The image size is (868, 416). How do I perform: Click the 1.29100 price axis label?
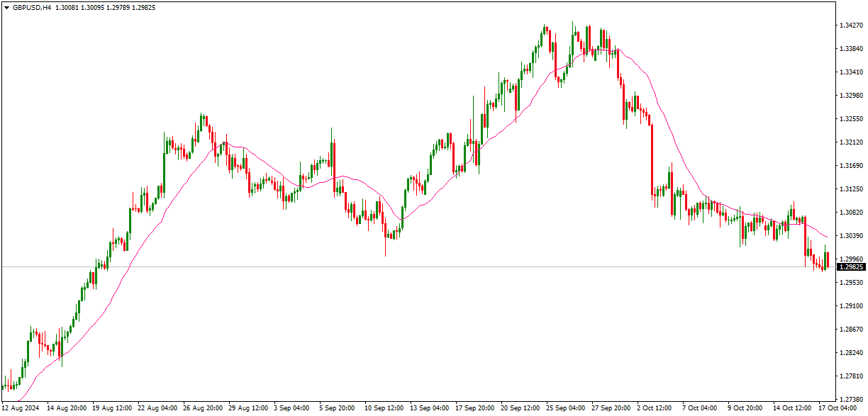point(850,306)
